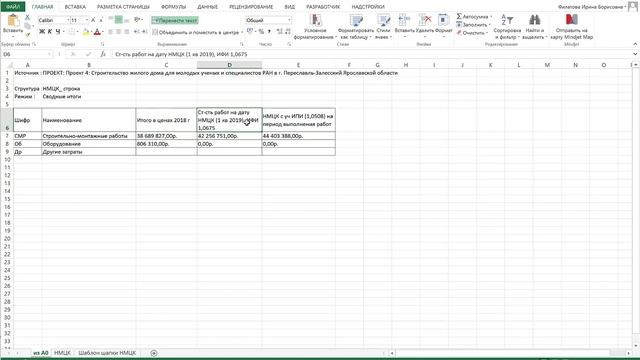The width and height of the screenshot is (640, 360).
Task: Click the Format cells (Формат) icon
Action: (443, 20)
